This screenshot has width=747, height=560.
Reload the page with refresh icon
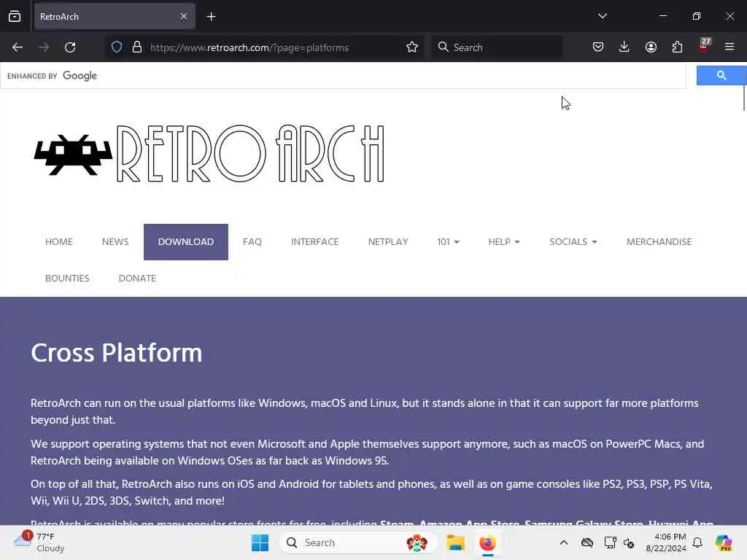[x=70, y=47]
